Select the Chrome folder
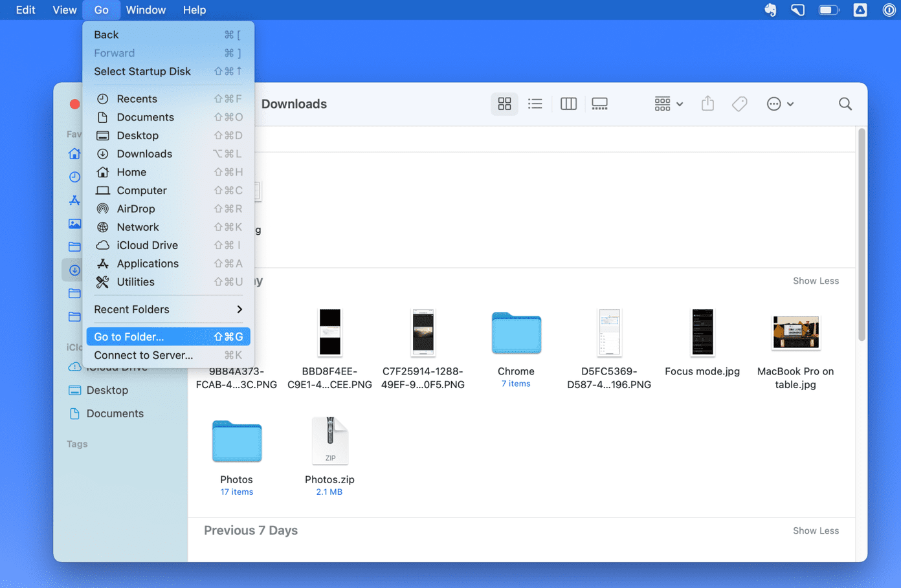The image size is (901, 588). (x=516, y=349)
